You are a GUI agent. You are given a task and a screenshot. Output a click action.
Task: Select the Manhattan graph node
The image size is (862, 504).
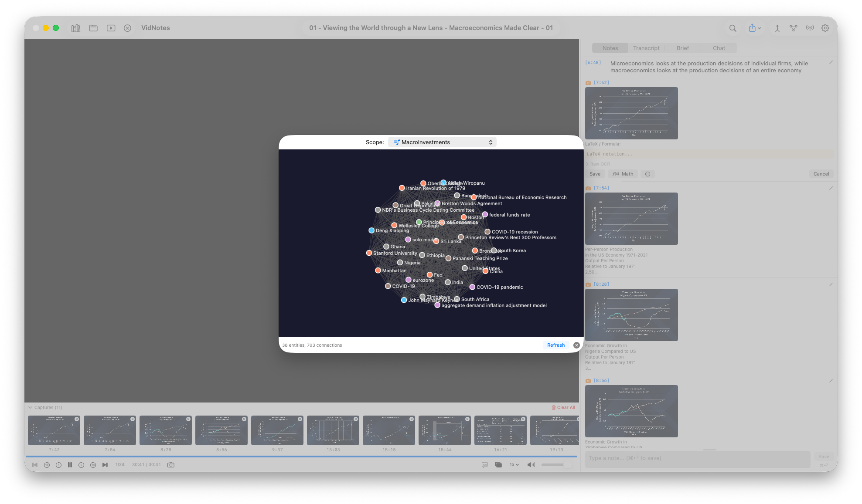pyautogui.click(x=378, y=271)
